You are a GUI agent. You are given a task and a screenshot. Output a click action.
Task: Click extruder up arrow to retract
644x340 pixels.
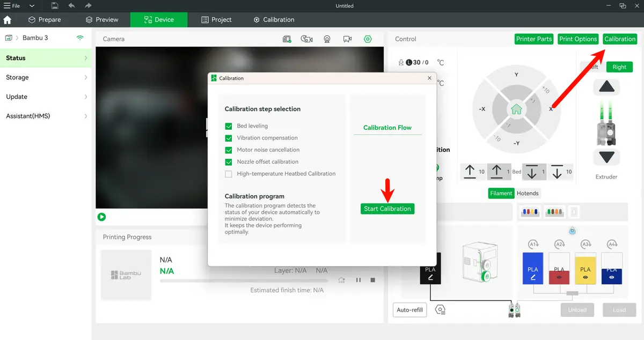[607, 87]
